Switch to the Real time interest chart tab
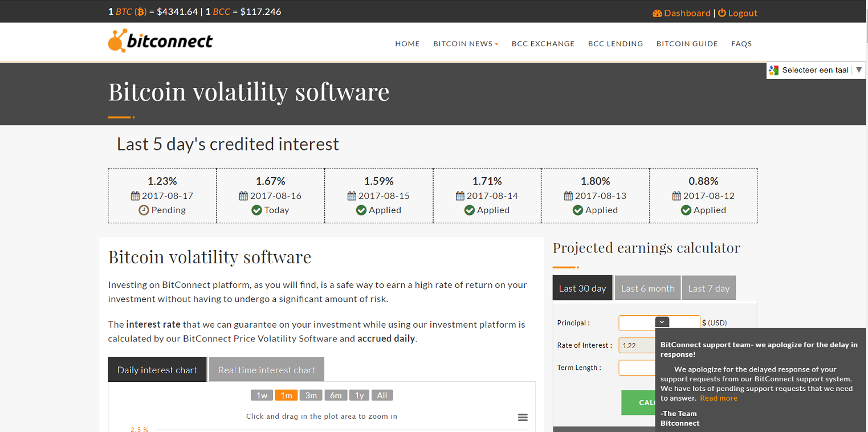This screenshot has width=868, height=432. click(x=267, y=370)
